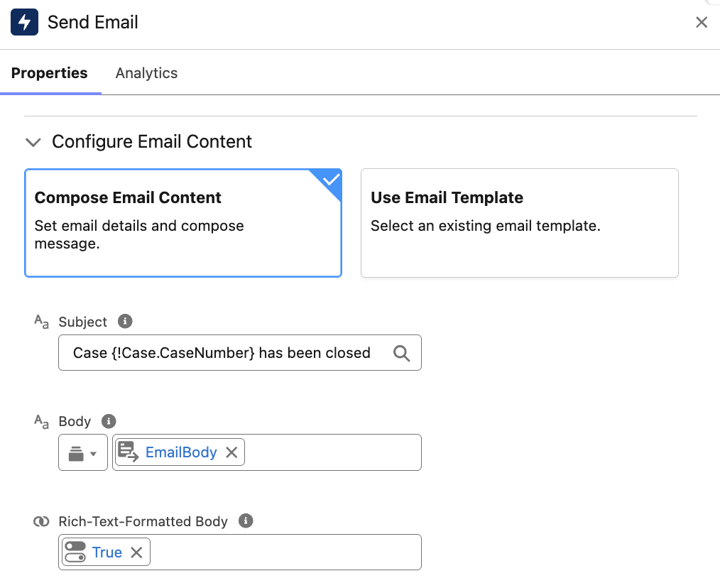
Task: Click the text-type icon beside Subject label
Action: (x=40, y=321)
